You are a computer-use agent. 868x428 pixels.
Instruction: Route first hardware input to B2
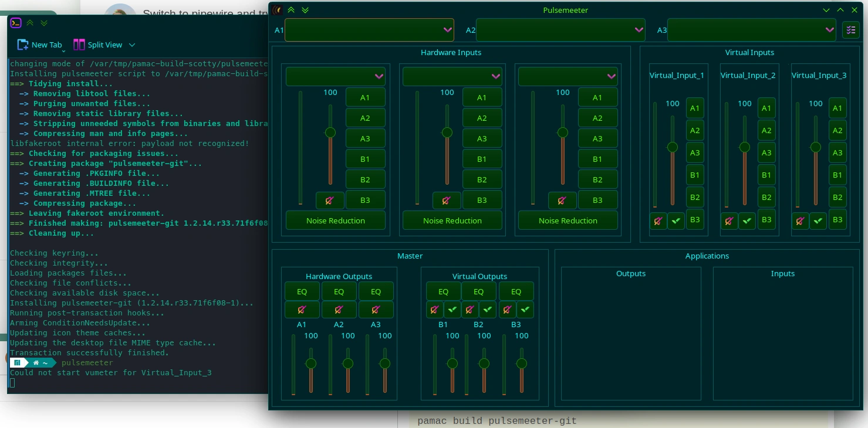[366, 179]
